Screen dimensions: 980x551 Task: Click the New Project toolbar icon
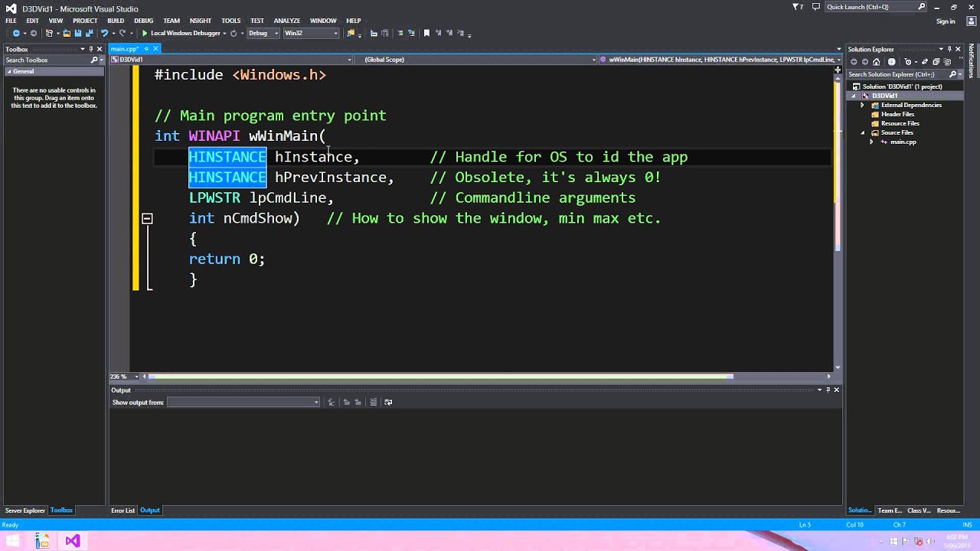point(49,34)
